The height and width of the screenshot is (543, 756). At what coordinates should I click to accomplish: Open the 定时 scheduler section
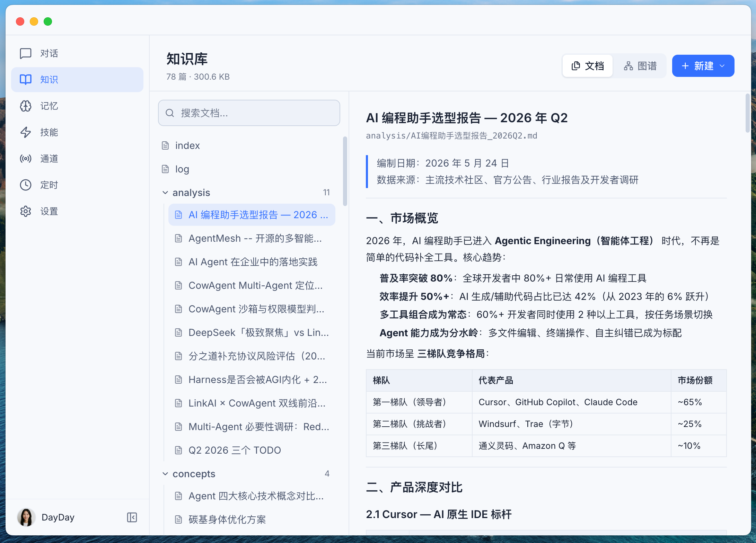77,185
